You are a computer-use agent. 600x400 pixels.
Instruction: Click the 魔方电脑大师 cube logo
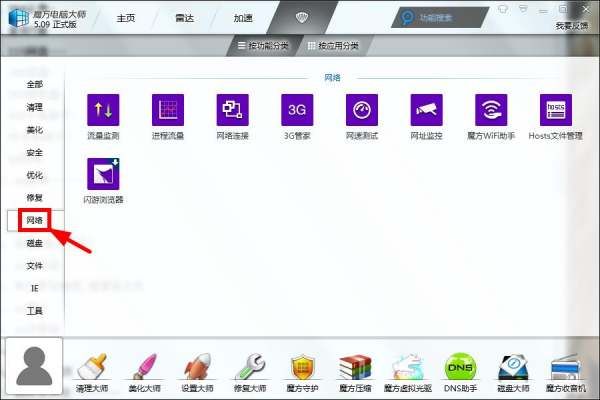click(x=18, y=18)
